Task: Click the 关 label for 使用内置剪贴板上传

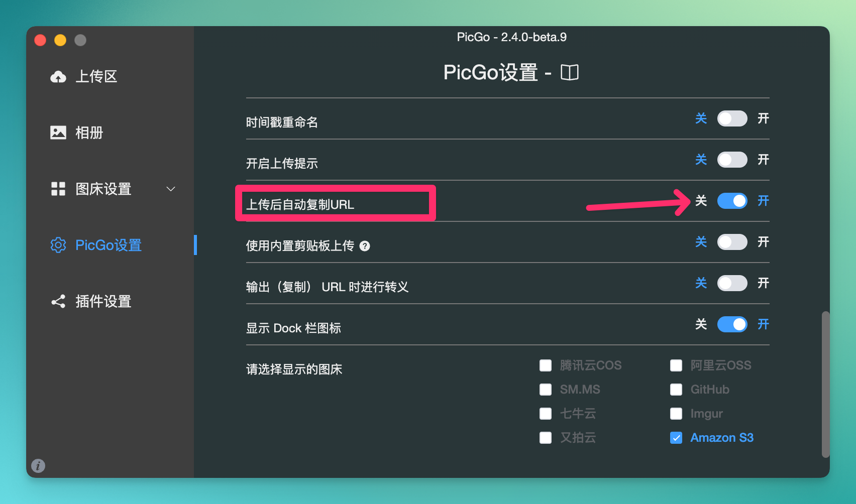Action: [701, 242]
